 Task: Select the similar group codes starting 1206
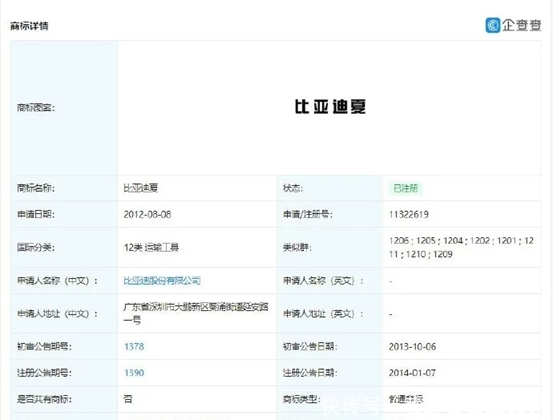coord(461,248)
